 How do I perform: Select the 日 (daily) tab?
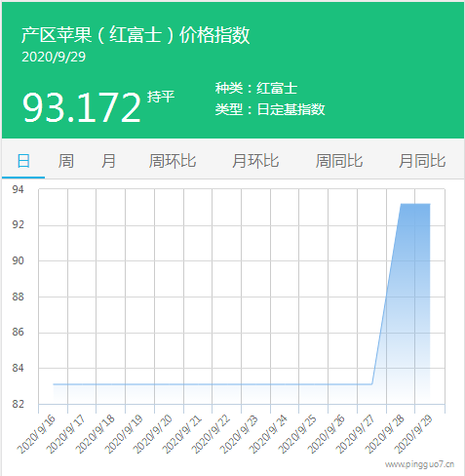[23, 161]
